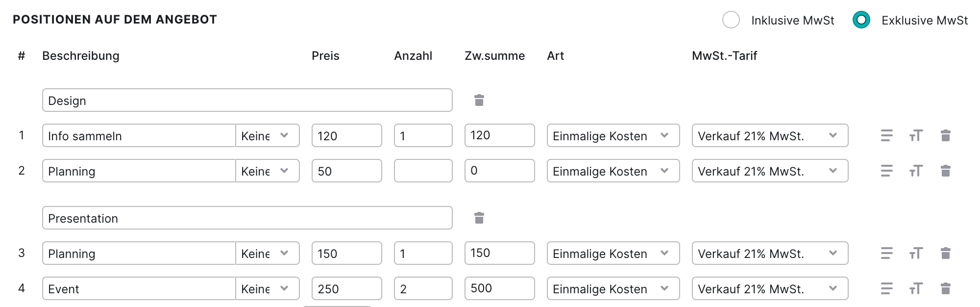Delete the Design section heading

click(x=479, y=100)
